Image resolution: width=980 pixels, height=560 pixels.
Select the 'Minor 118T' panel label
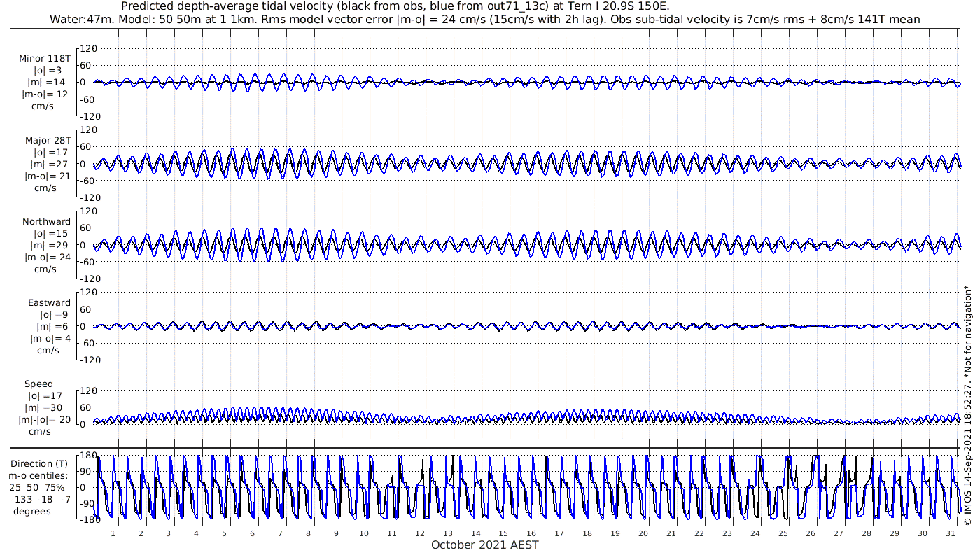click(45, 58)
